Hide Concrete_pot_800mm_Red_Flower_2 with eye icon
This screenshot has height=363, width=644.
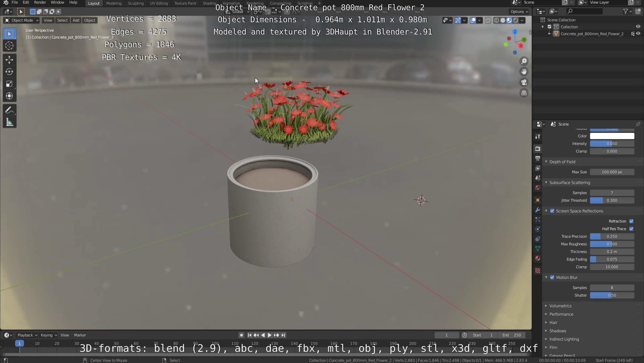[x=638, y=33]
